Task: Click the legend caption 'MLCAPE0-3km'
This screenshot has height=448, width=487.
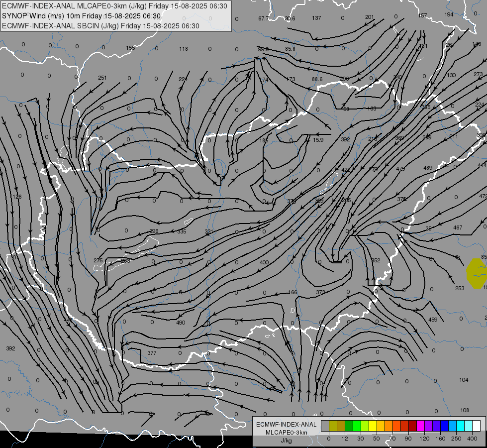Action: click(x=287, y=433)
